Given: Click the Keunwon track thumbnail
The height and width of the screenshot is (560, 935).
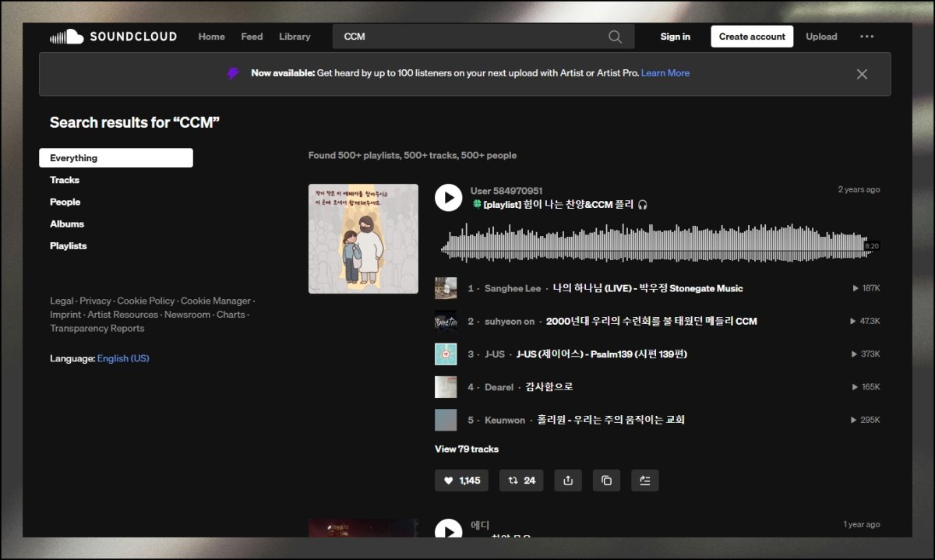Looking at the screenshot, I should coord(446,420).
